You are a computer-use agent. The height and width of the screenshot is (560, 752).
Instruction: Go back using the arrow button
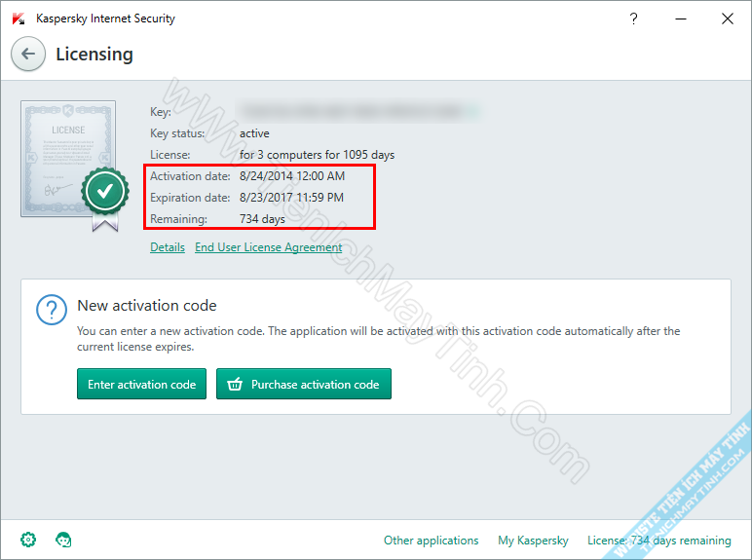[28, 54]
